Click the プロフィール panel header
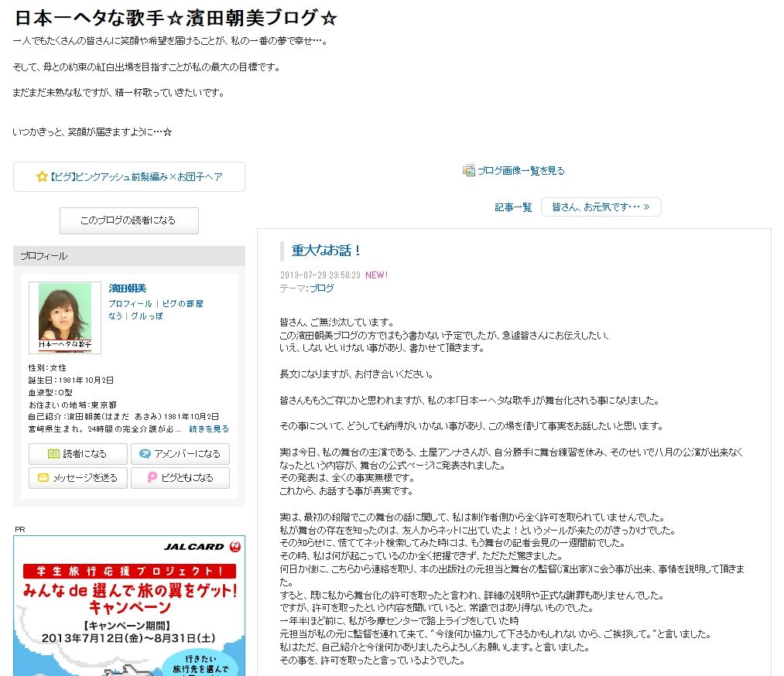784x676 pixels. (129, 256)
